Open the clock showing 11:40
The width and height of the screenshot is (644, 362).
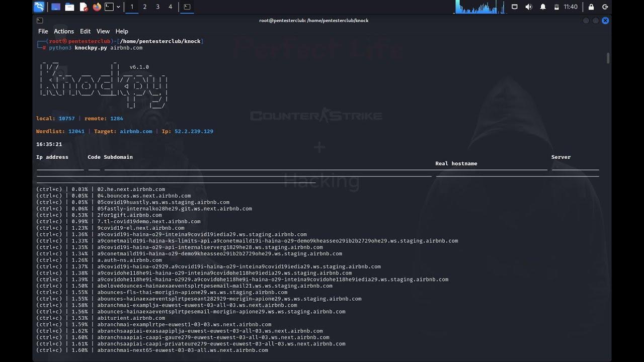pyautogui.click(x=571, y=7)
